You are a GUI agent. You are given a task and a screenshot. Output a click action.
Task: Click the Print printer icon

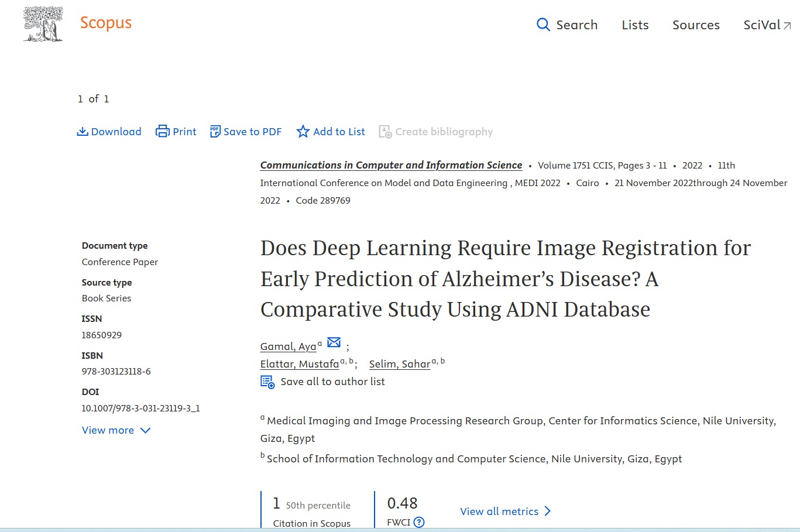(x=162, y=132)
